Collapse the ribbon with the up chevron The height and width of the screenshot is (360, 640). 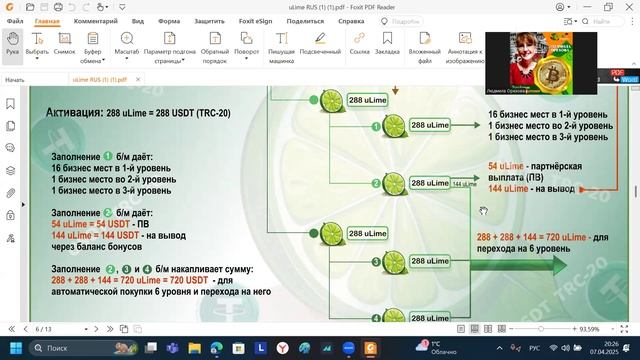pyautogui.click(x=634, y=64)
